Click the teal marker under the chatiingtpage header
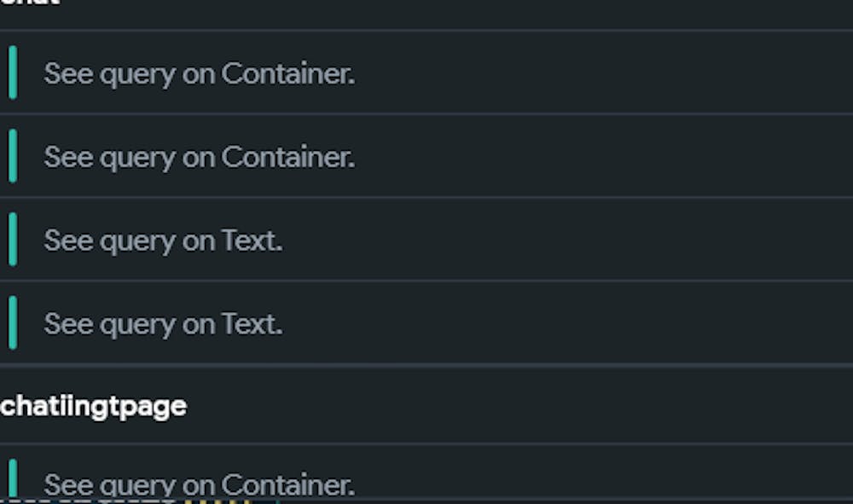This screenshot has height=504, width=853. 13,479
